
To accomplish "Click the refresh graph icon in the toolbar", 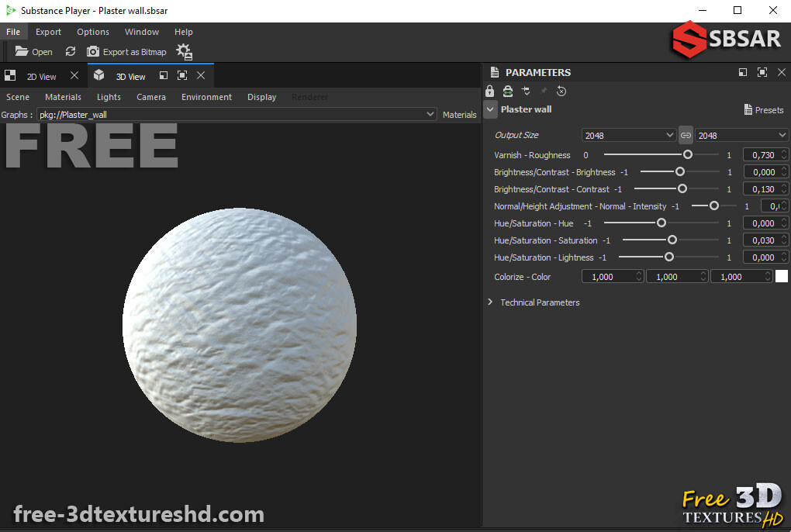I will pos(71,51).
